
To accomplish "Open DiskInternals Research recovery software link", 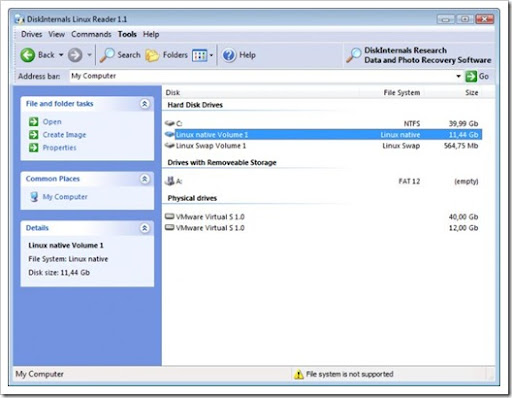I will (427, 55).
